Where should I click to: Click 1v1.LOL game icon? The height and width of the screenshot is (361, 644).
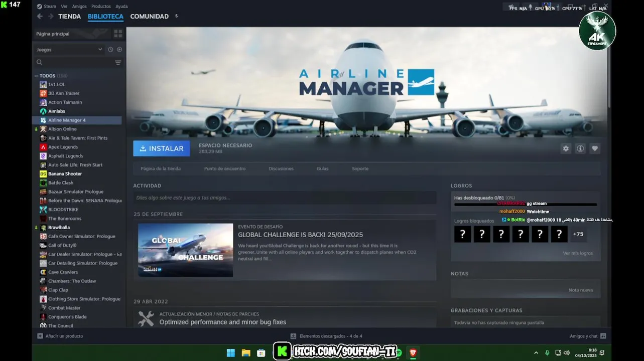pos(43,84)
